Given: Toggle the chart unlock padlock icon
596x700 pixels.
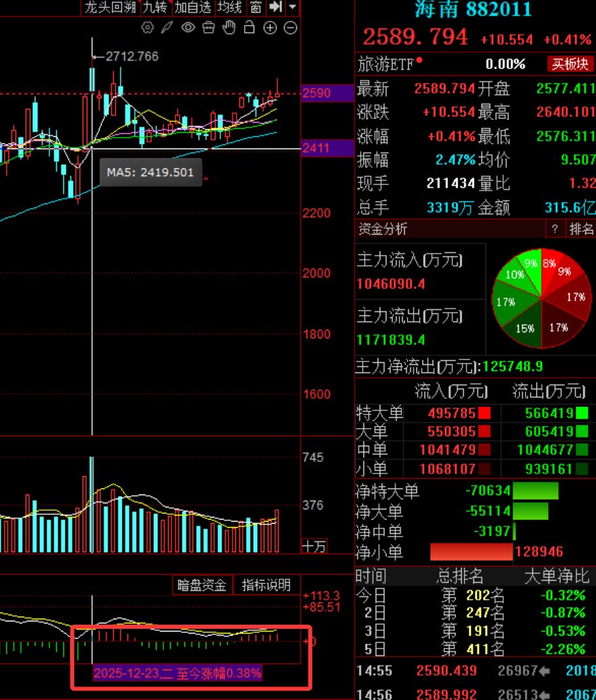Looking at the screenshot, I should pyautogui.click(x=250, y=28).
